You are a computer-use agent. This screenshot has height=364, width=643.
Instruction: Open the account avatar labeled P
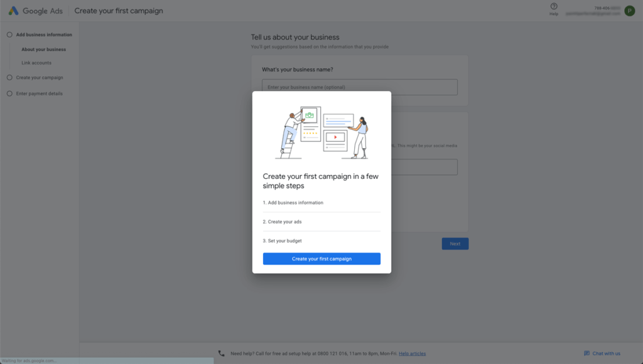pyautogui.click(x=629, y=11)
